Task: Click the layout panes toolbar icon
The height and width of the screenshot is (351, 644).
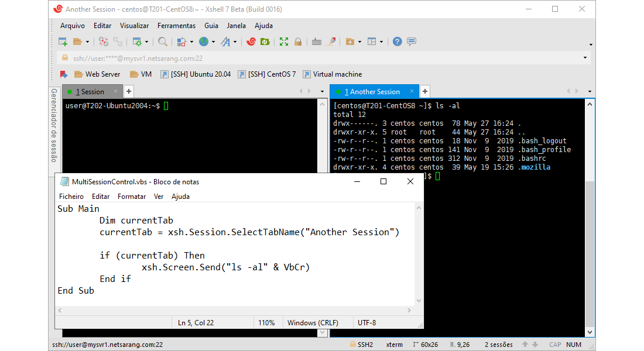Action: click(372, 42)
